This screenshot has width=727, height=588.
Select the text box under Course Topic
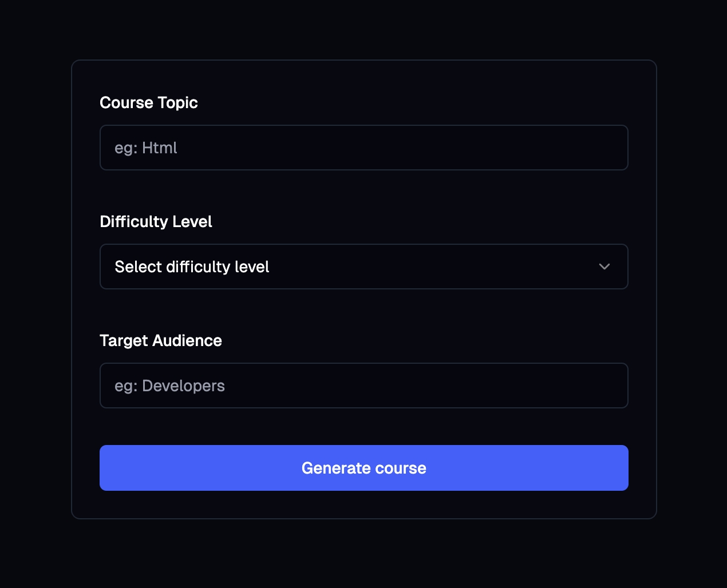click(364, 148)
